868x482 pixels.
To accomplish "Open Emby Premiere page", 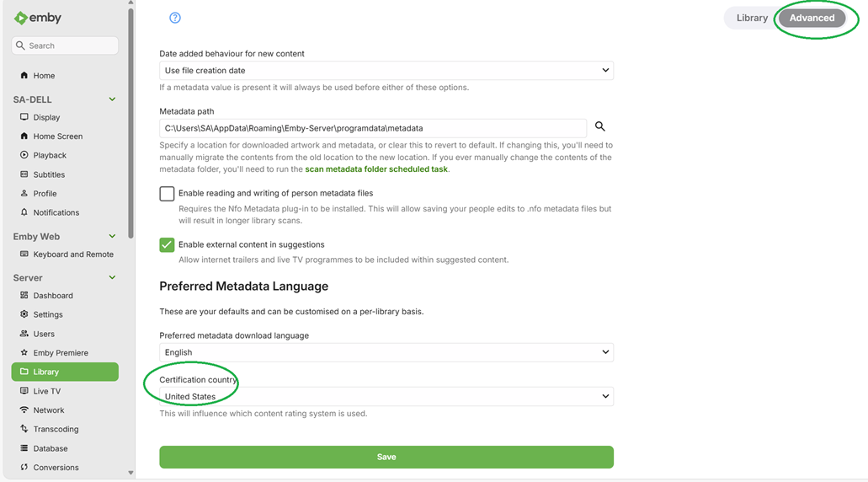I will pos(61,353).
